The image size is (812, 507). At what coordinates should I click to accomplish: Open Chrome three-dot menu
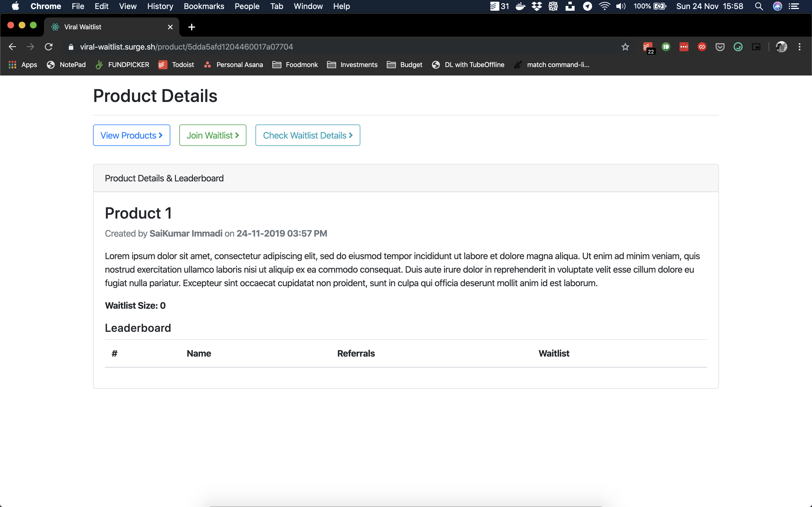800,47
